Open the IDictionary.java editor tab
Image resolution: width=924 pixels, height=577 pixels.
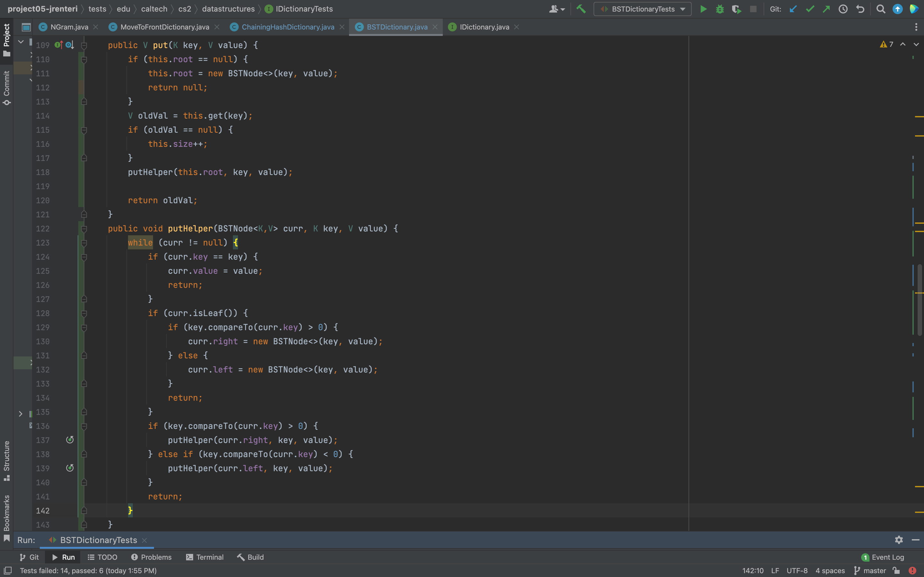tap(484, 27)
